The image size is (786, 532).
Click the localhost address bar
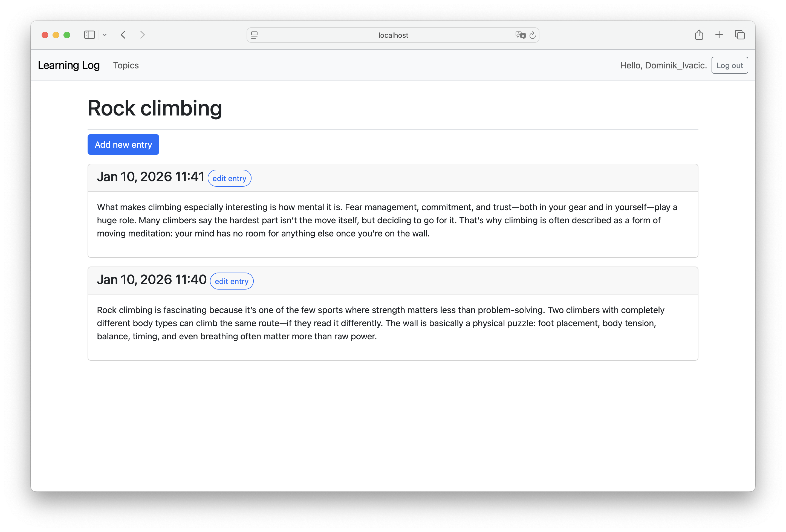click(x=393, y=35)
